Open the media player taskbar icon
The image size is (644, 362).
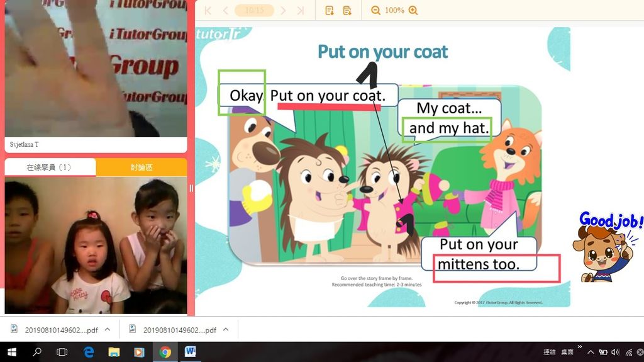pyautogui.click(x=139, y=352)
